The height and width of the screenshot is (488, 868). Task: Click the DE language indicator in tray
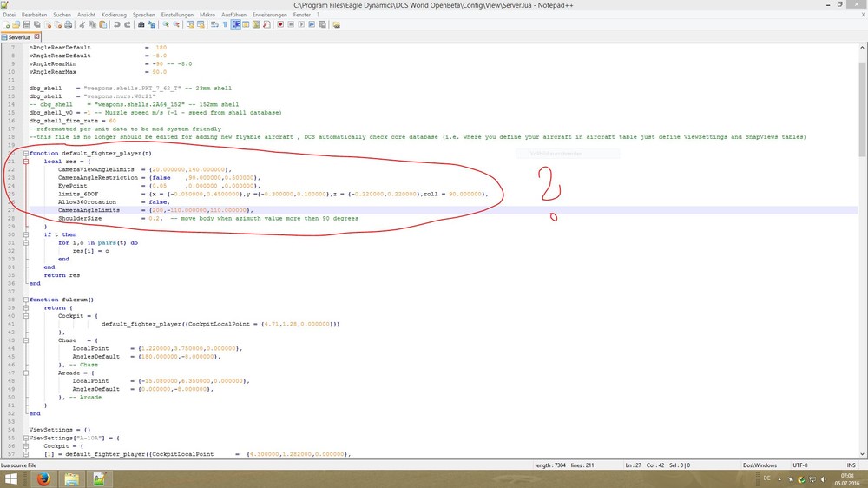(x=766, y=478)
